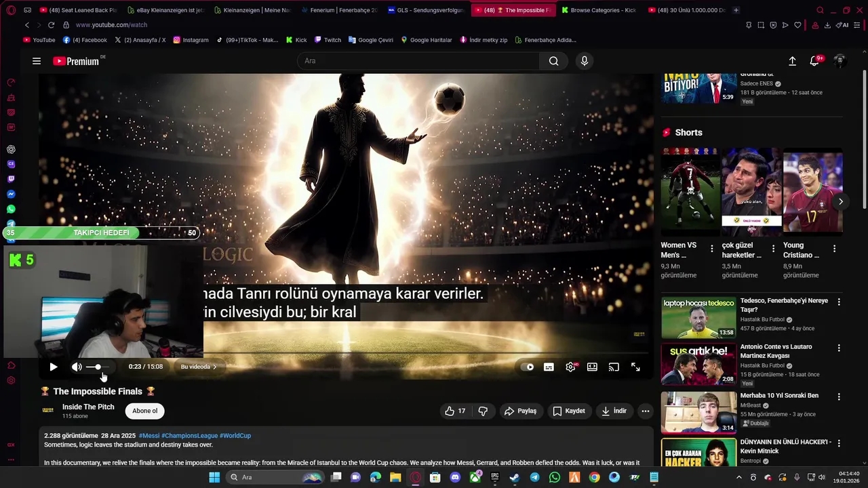Switch to the Browse Categories Kick tab
Screen dimensions: 868x488
point(599,10)
